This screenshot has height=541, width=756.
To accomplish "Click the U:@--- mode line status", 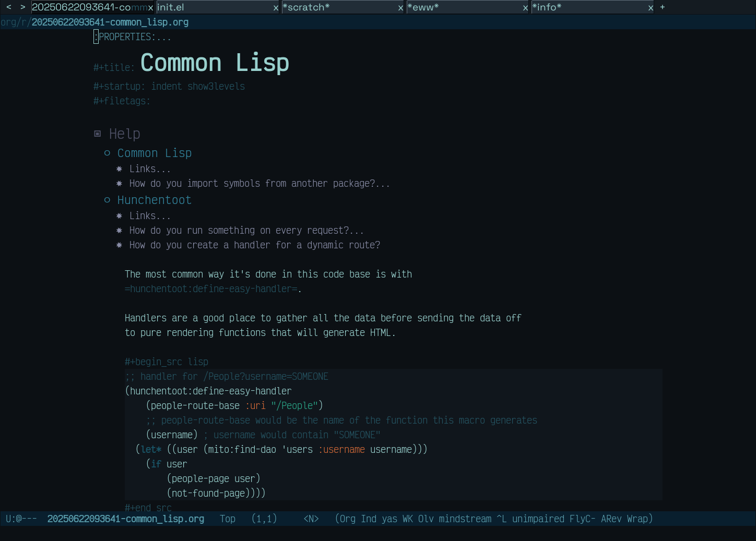I will coord(21,519).
